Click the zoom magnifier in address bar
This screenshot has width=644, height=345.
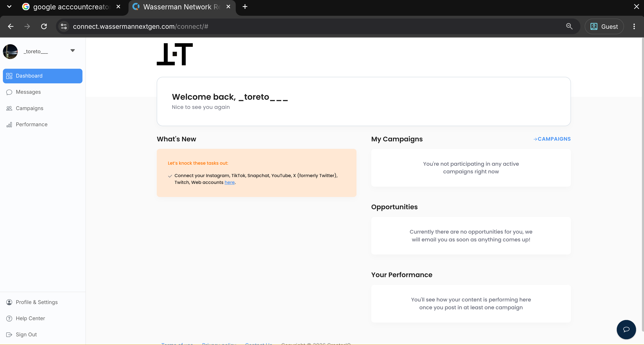[x=569, y=26]
